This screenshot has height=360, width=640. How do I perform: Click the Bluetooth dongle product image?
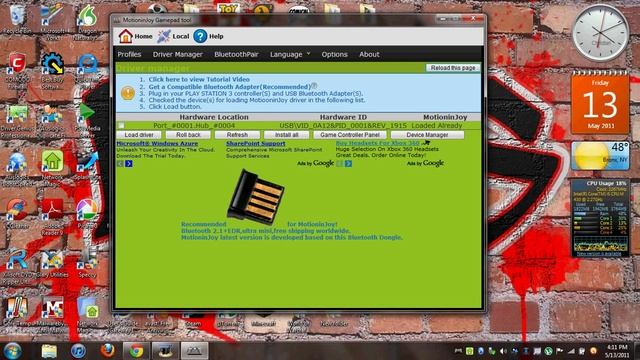pyautogui.click(x=256, y=197)
